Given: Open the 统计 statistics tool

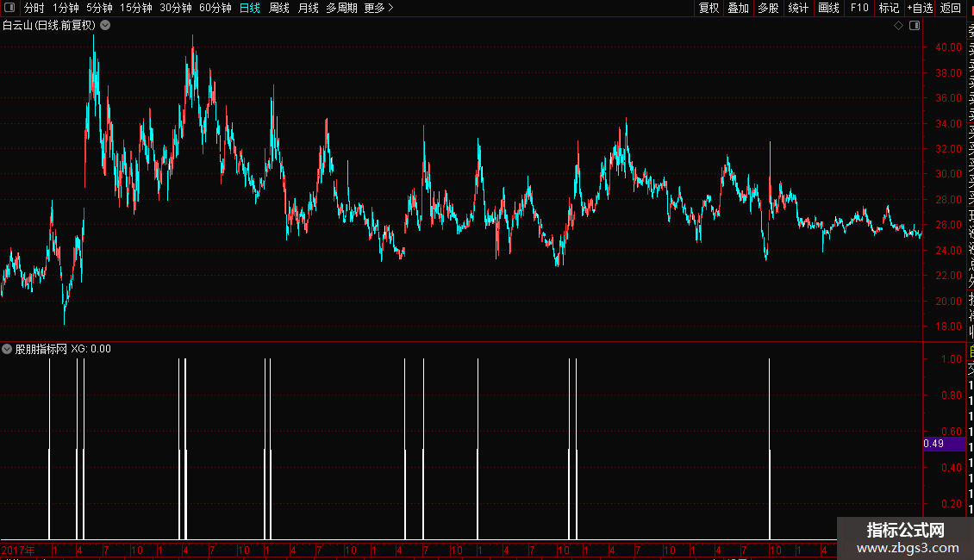Looking at the screenshot, I should point(798,8).
